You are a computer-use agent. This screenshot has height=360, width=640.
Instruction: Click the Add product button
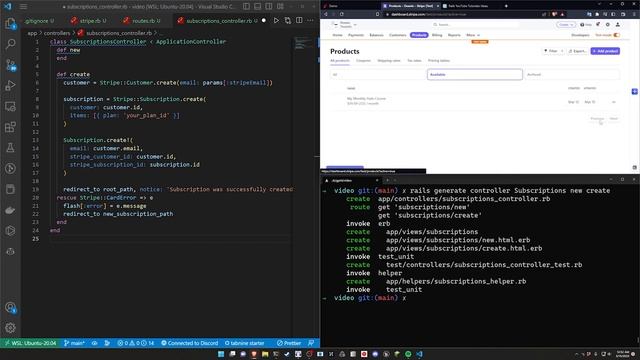click(605, 51)
